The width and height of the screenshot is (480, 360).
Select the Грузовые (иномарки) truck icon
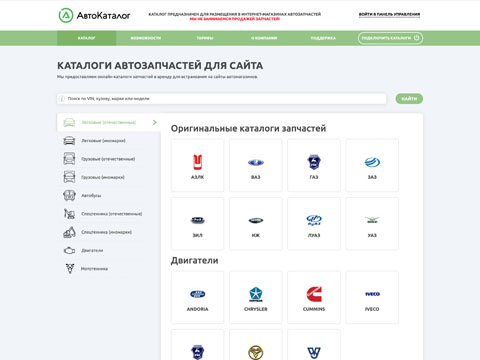click(x=69, y=177)
